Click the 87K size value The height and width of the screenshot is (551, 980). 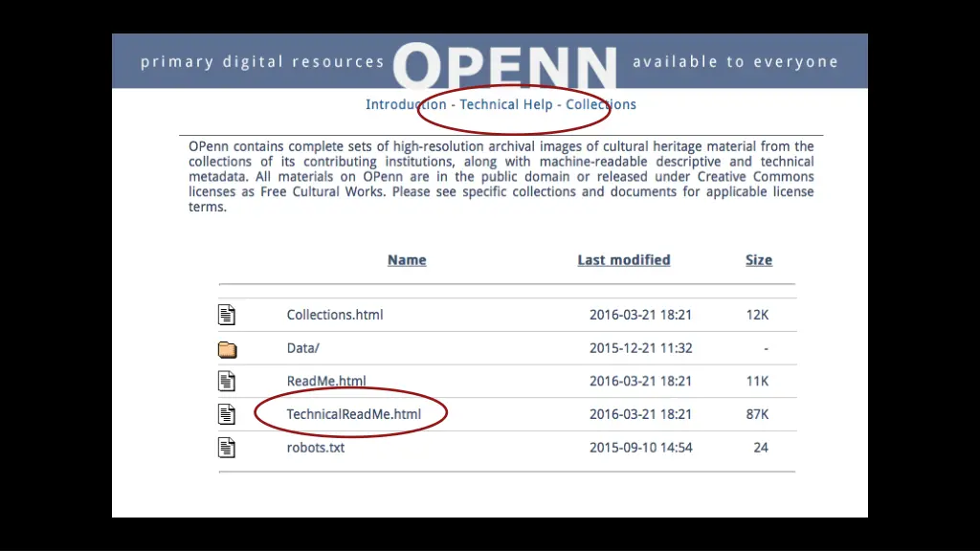click(758, 414)
